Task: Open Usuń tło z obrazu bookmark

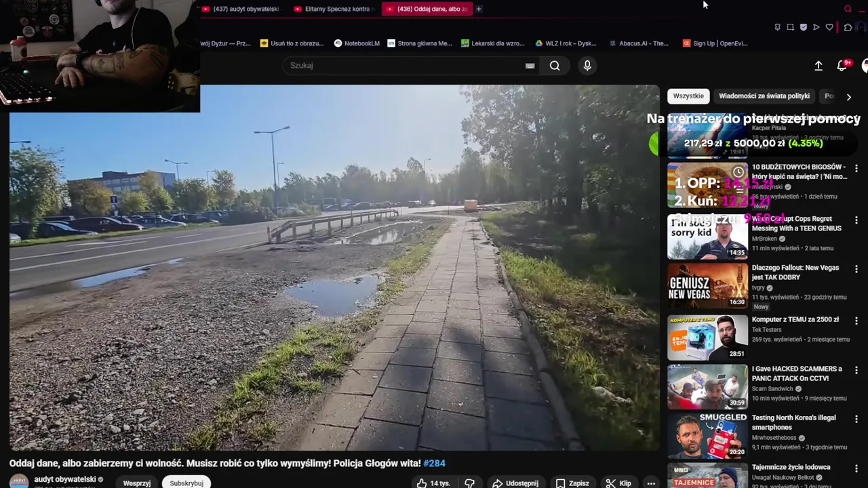Action: coord(292,43)
